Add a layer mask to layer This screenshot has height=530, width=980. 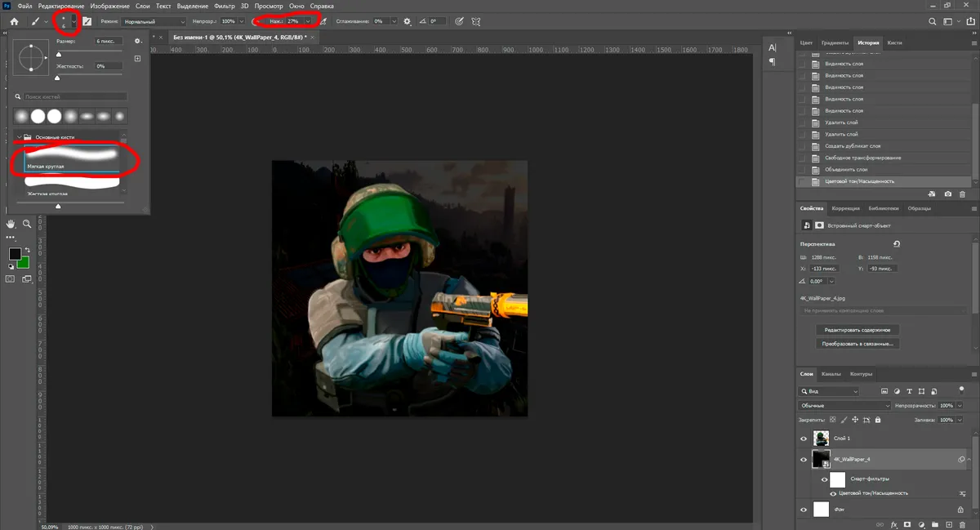click(907, 523)
